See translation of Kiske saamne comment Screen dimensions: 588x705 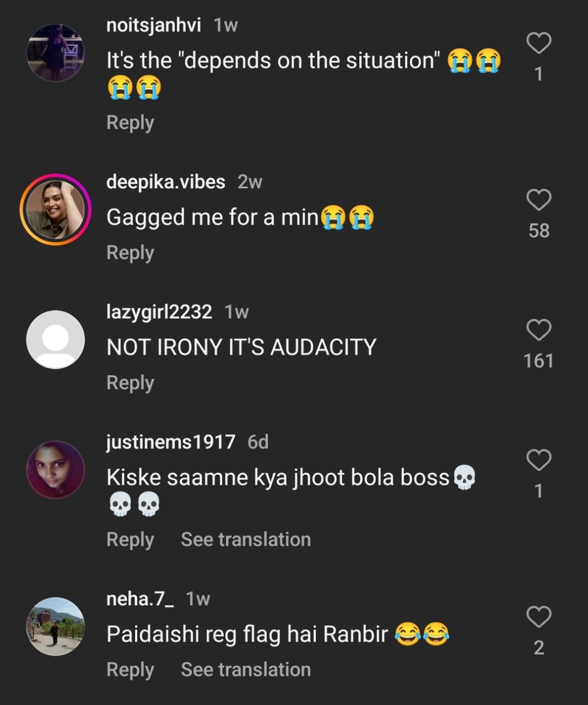point(246,539)
